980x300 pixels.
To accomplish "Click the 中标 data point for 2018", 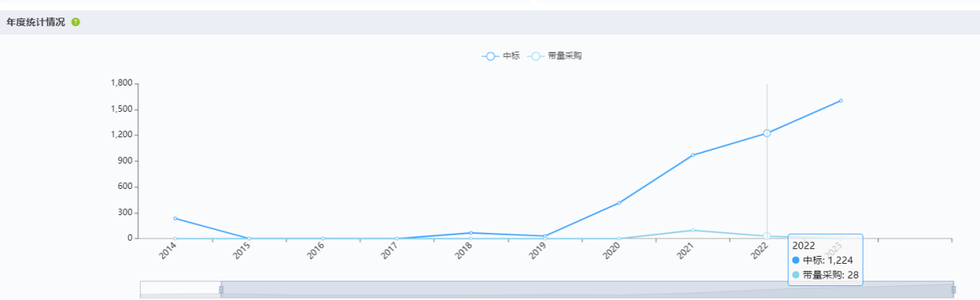I will [471, 233].
